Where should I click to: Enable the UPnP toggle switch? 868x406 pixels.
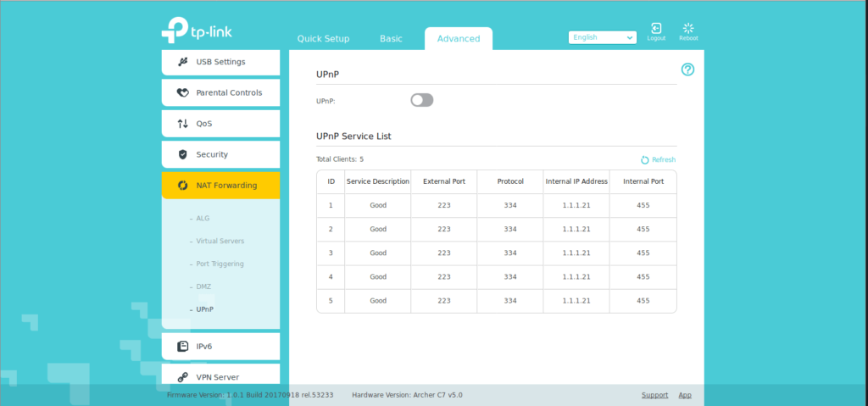coord(421,100)
